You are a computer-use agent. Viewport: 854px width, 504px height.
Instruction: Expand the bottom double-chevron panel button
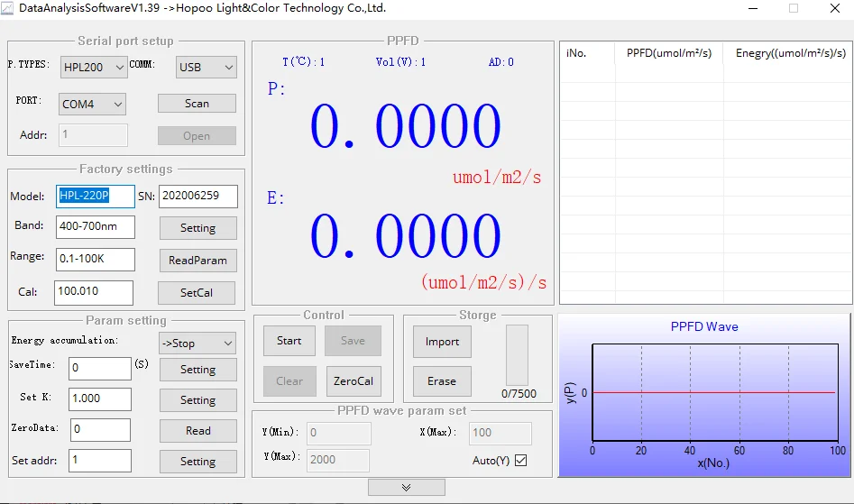coord(406,487)
